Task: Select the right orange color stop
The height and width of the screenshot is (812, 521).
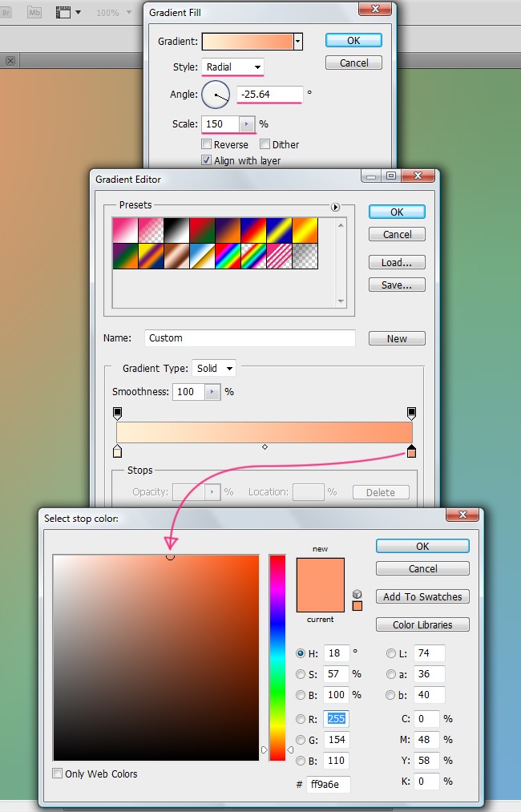Action: [x=411, y=451]
